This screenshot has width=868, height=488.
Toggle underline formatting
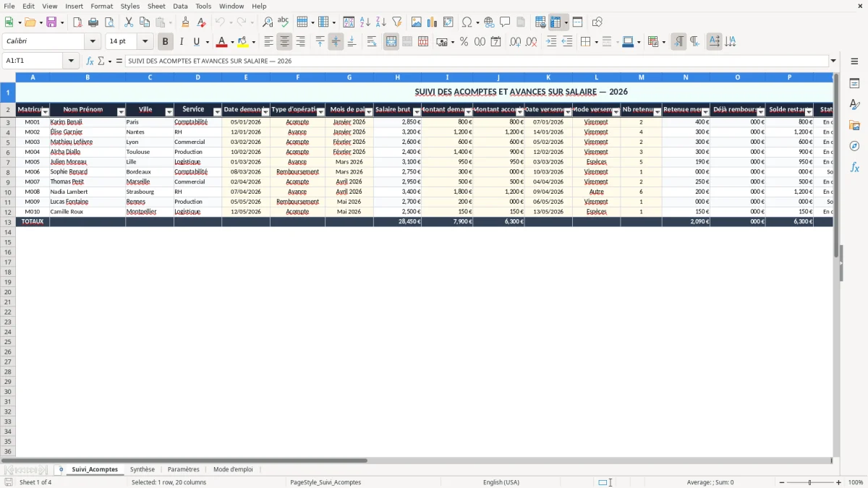tap(196, 42)
